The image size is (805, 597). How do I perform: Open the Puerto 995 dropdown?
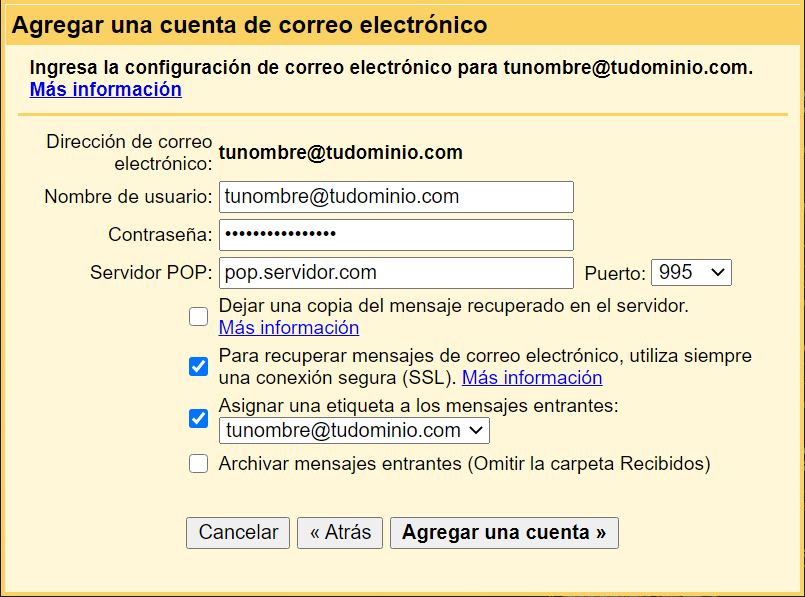pos(691,272)
